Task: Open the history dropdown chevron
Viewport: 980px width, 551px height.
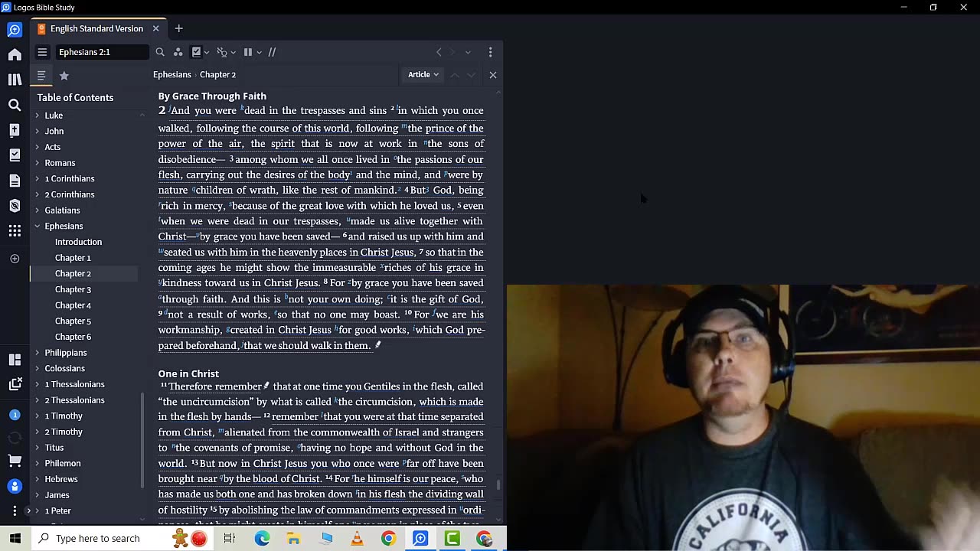Action: click(468, 52)
